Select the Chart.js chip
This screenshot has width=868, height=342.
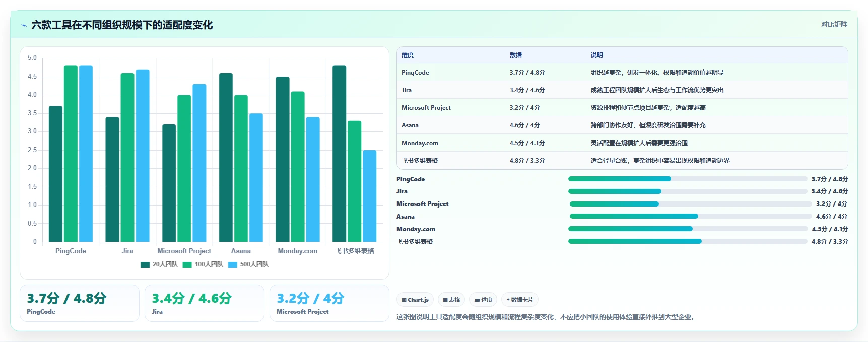[x=415, y=300]
